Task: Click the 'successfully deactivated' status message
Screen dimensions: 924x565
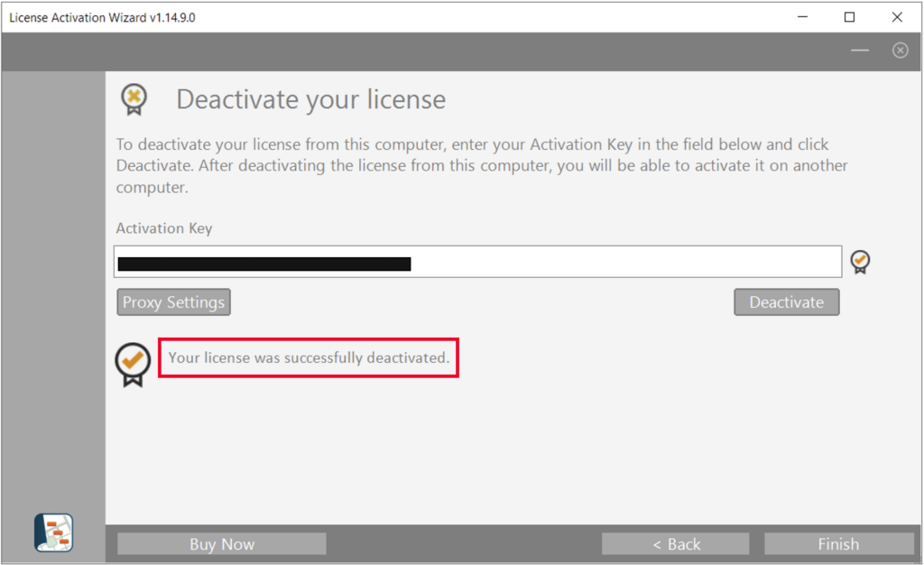Action: pos(309,357)
